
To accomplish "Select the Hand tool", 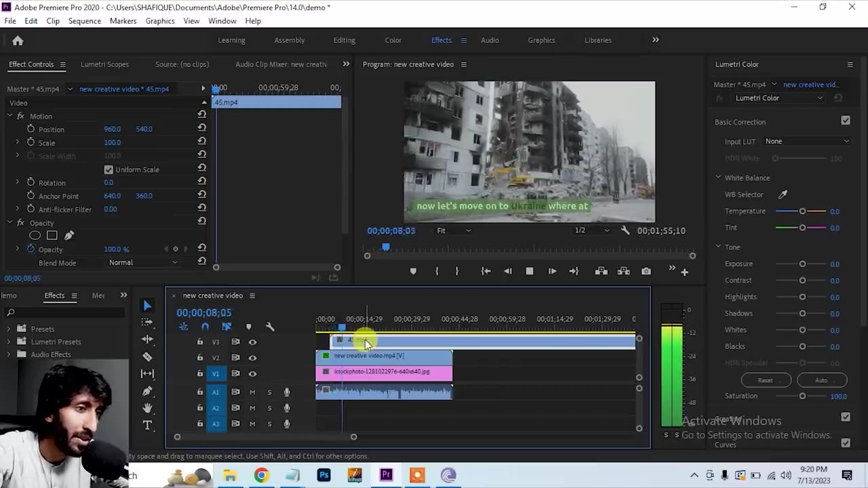I will pyautogui.click(x=147, y=408).
